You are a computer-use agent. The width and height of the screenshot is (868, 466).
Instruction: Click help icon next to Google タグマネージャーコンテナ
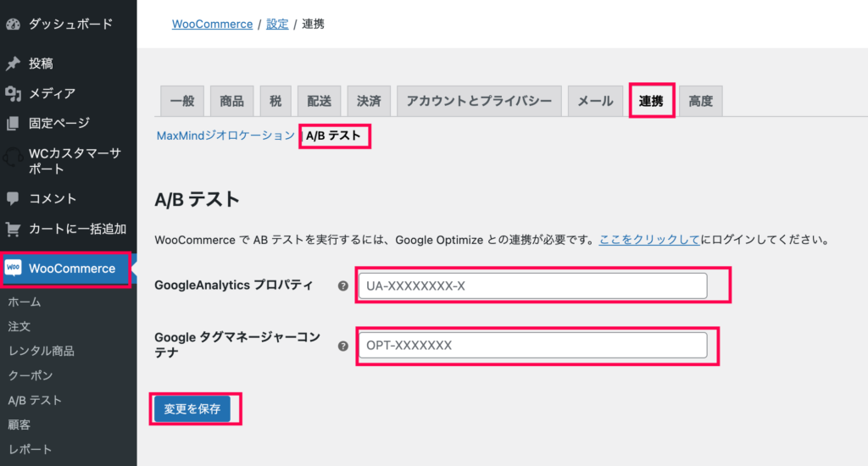point(343,346)
